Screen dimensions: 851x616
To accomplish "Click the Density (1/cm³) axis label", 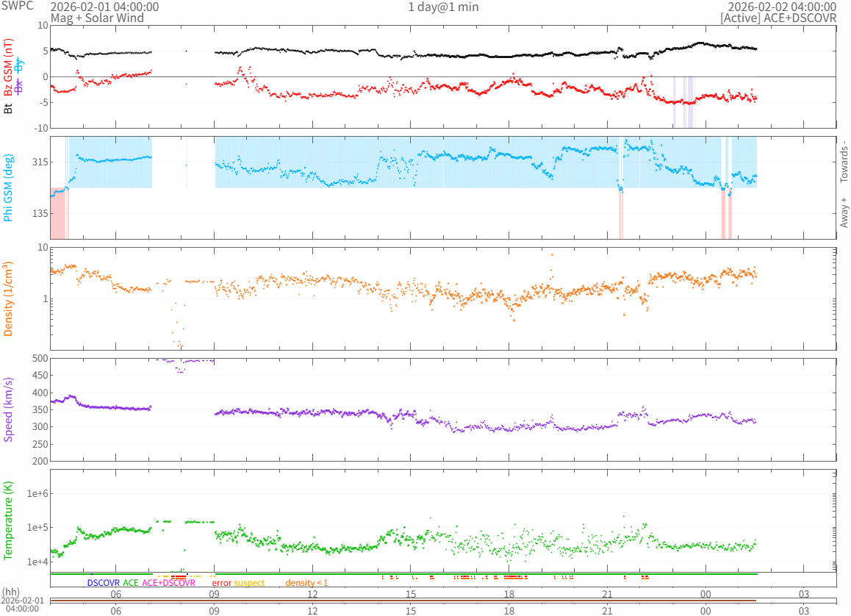I will click(x=9, y=298).
